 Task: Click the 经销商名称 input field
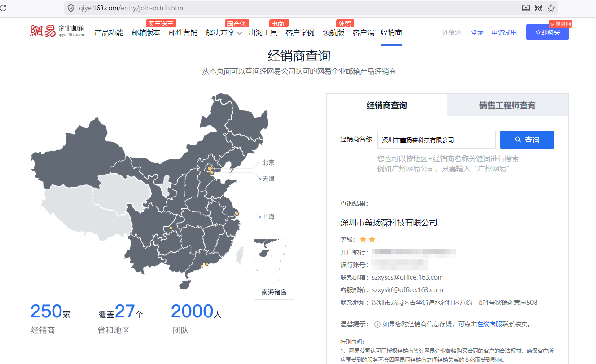pyautogui.click(x=437, y=140)
